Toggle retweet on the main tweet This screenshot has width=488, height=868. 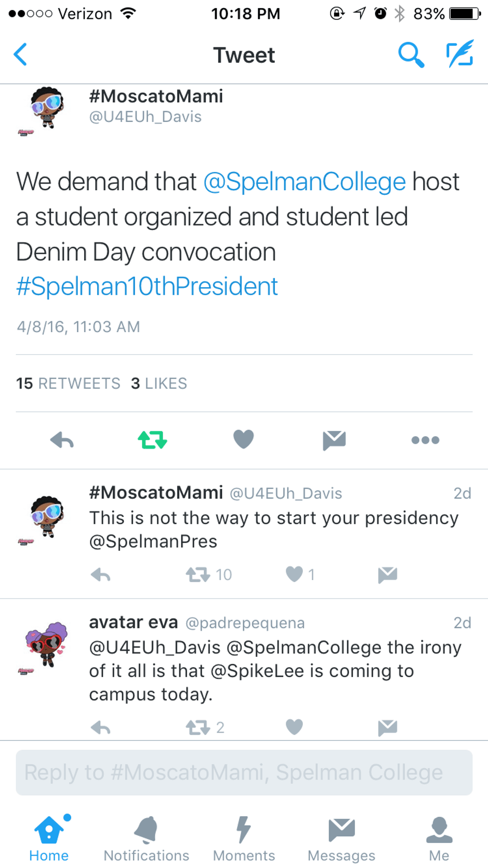coord(152,440)
